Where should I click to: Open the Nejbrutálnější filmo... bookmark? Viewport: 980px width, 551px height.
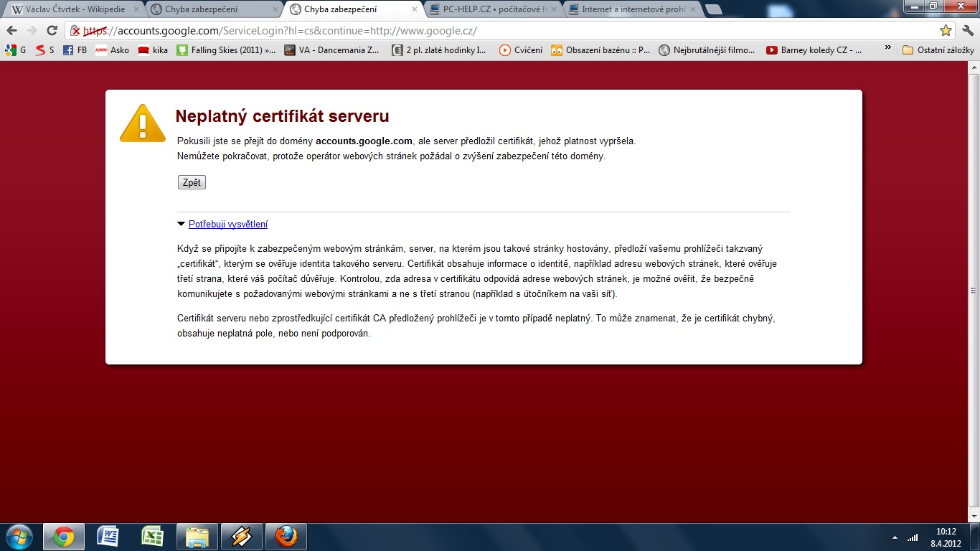click(x=707, y=50)
